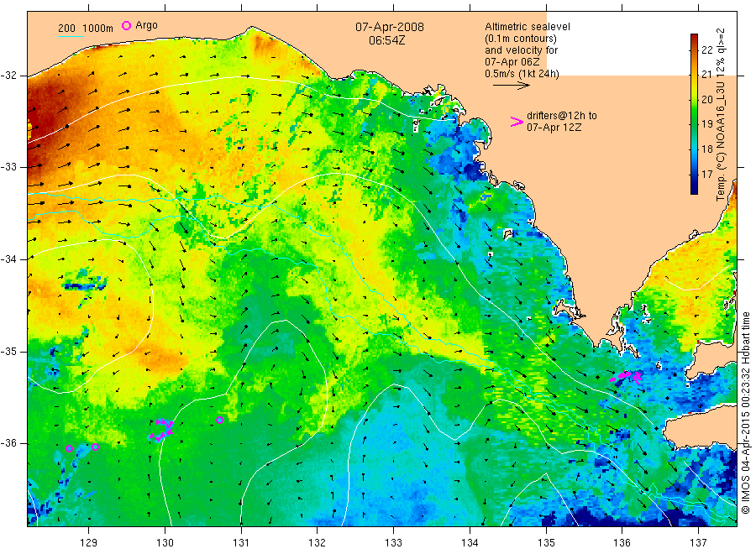Click the longitude axis label 130
Image resolution: width=756 pixels, height=554 pixels.
pos(165,542)
